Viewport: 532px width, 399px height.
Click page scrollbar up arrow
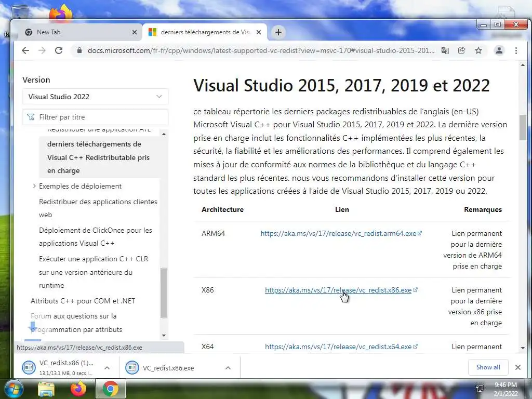[523, 65]
